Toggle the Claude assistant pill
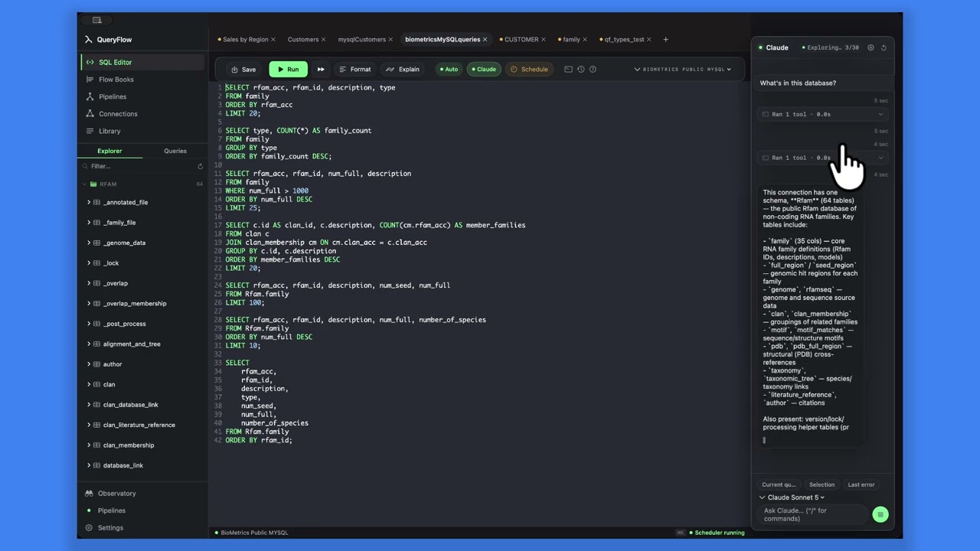Screen dimensions: 980x551 (484, 69)
